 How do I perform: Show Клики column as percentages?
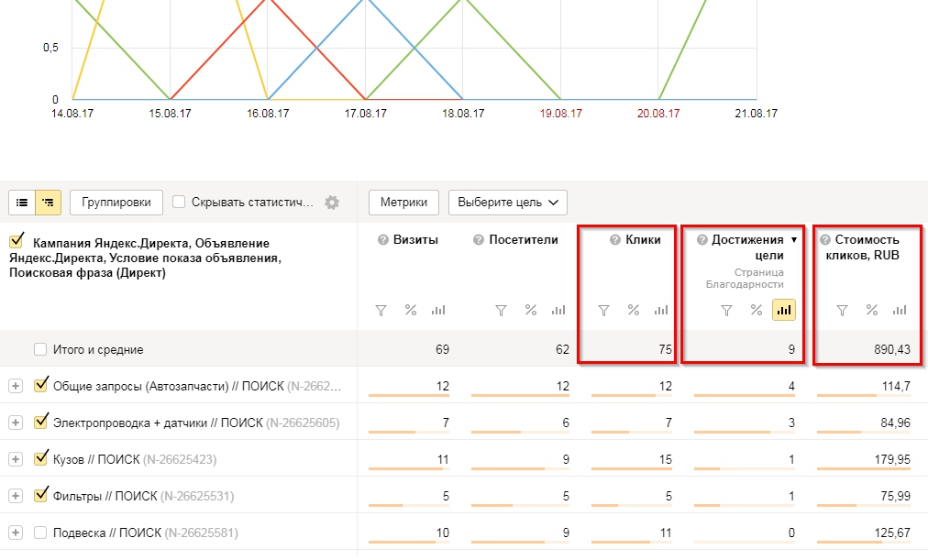click(x=634, y=311)
